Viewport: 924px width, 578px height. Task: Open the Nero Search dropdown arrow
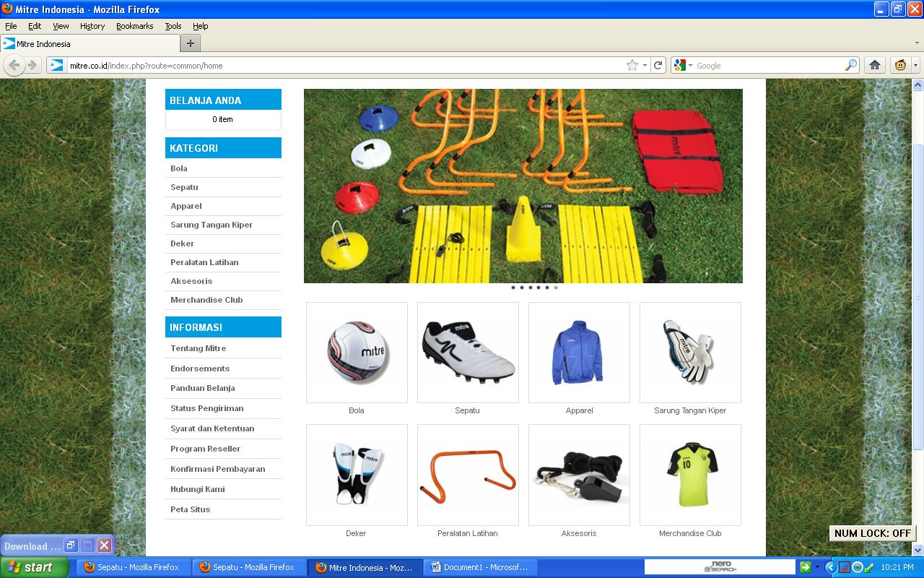tap(818, 567)
